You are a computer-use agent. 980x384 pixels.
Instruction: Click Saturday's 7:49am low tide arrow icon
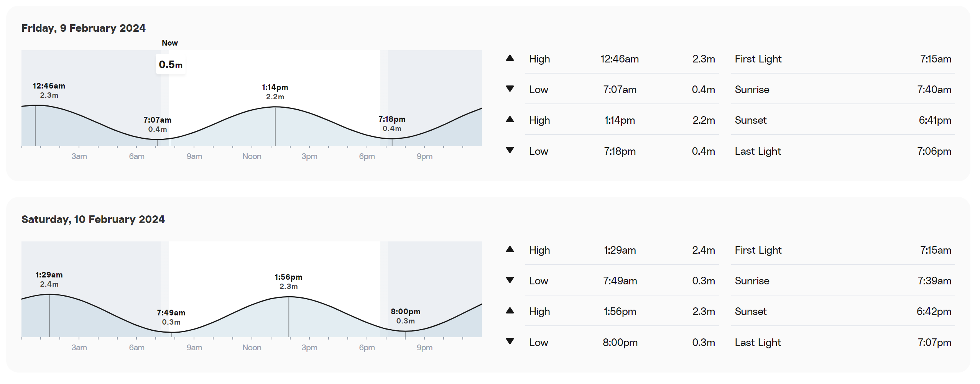tap(510, 280)
